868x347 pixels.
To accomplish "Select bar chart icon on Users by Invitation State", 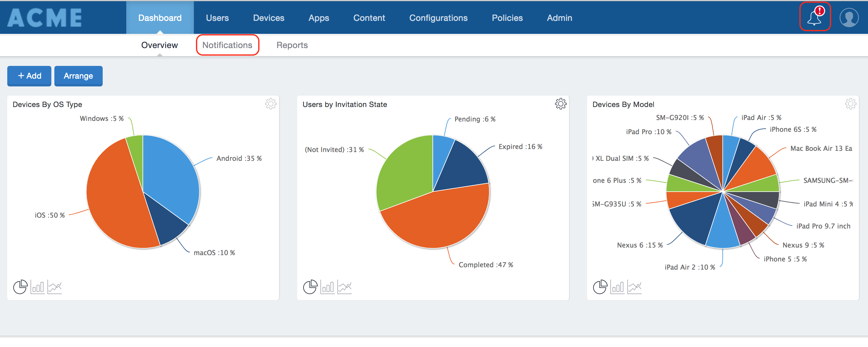I will 327,287.
